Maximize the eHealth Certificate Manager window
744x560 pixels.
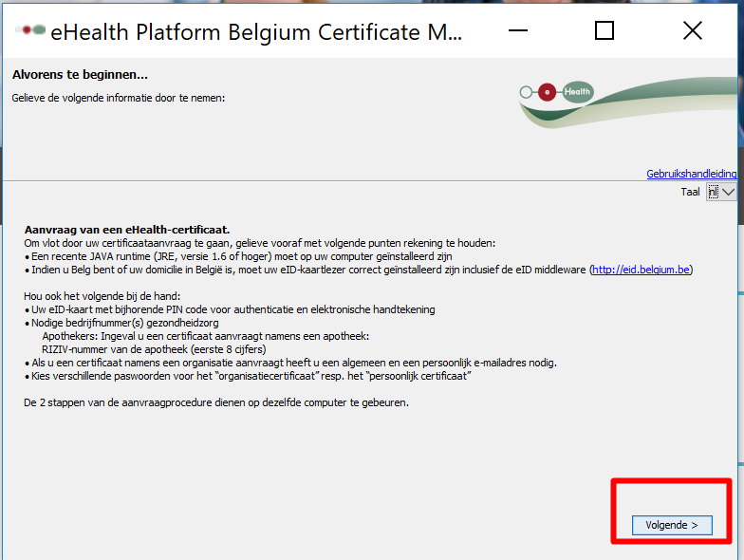pos(604,30)
